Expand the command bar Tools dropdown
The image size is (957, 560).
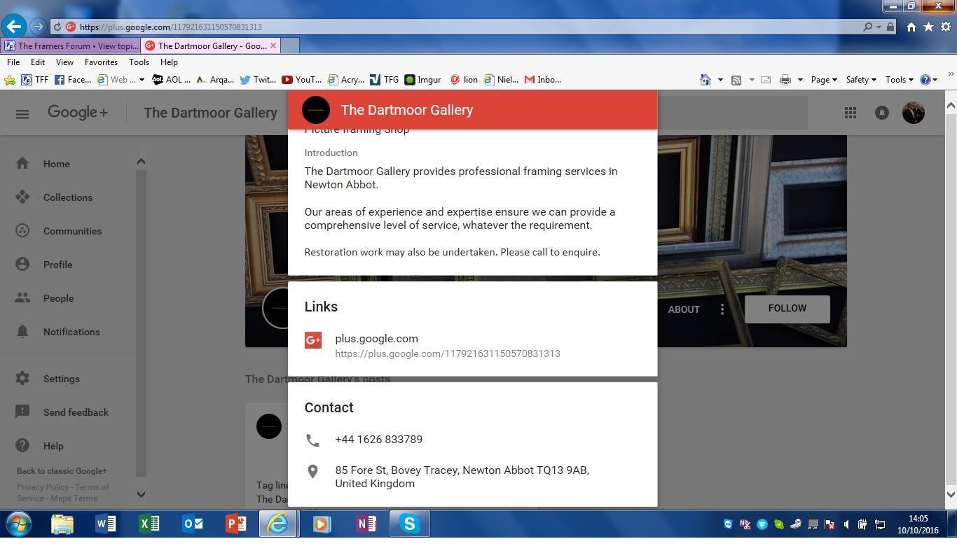(899, 80)
